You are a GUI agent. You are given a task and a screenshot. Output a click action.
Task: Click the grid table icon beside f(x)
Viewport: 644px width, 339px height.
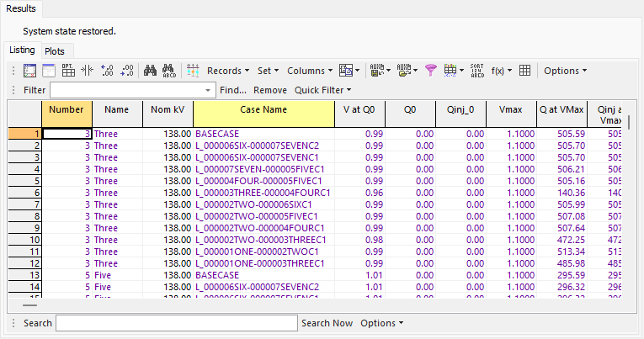click(x=524, y=71)
